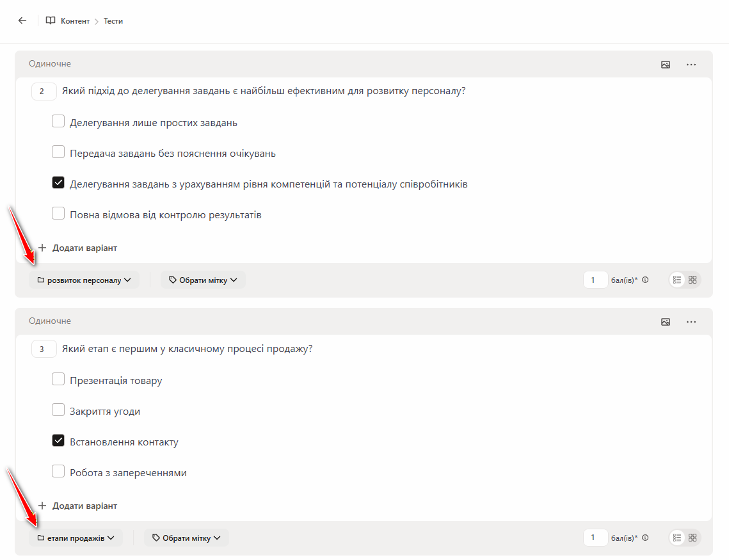Click image icon on question 2 header
729x560 pixels.
(666, 65)
